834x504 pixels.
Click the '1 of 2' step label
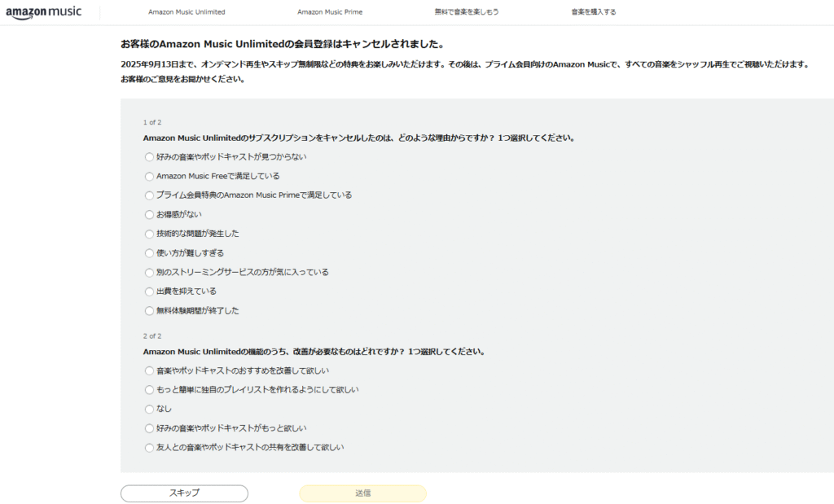(x=152, y=122)
